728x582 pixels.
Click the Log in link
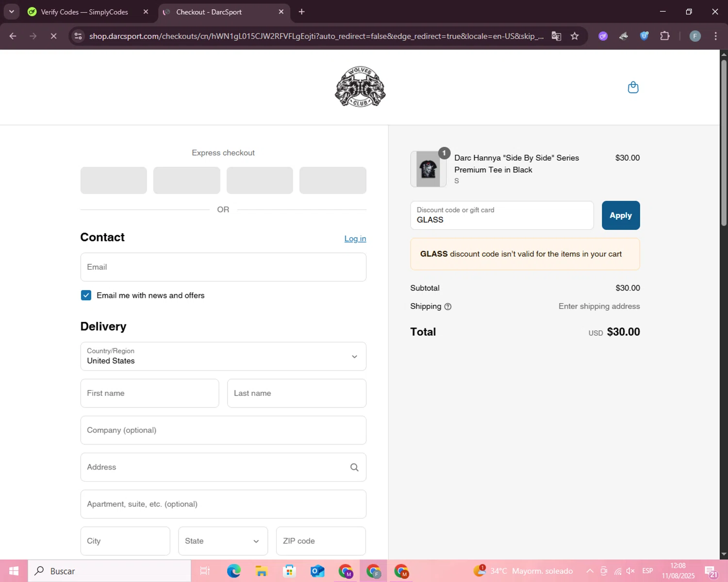point(355,239)
